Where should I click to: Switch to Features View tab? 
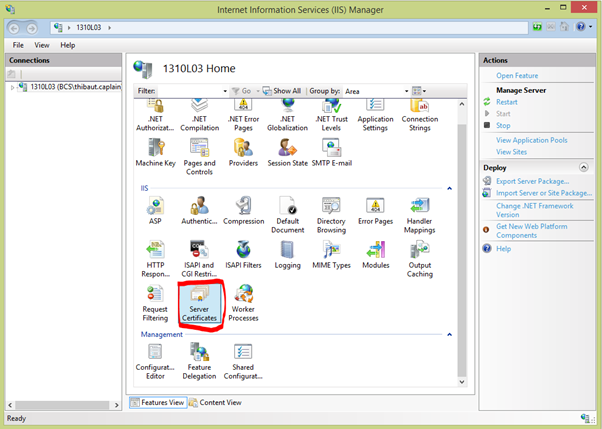[158, 402]
